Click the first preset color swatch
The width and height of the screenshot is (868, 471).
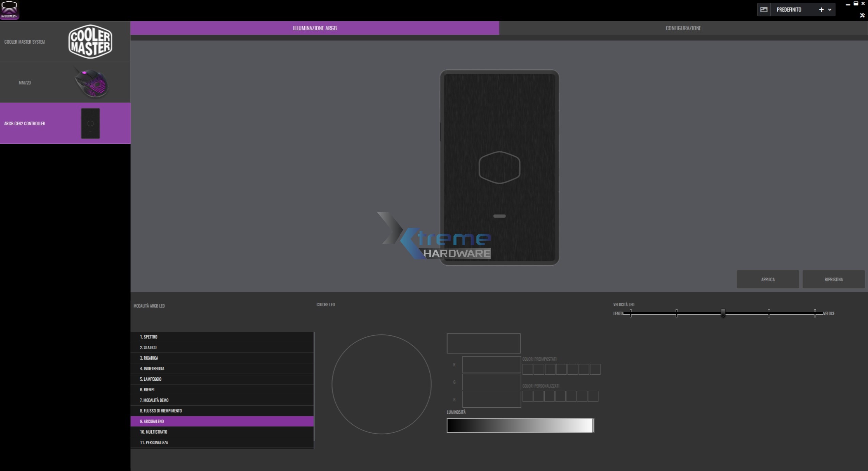pos(528,369)
